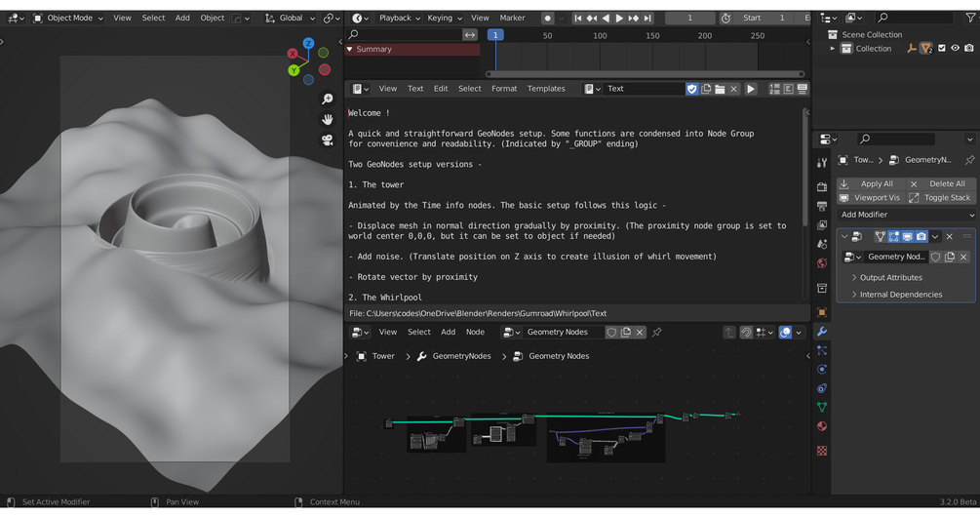This screenshot has height=518, width=980.
Task: Toggle Collection render camera icon
Action: 968,48
